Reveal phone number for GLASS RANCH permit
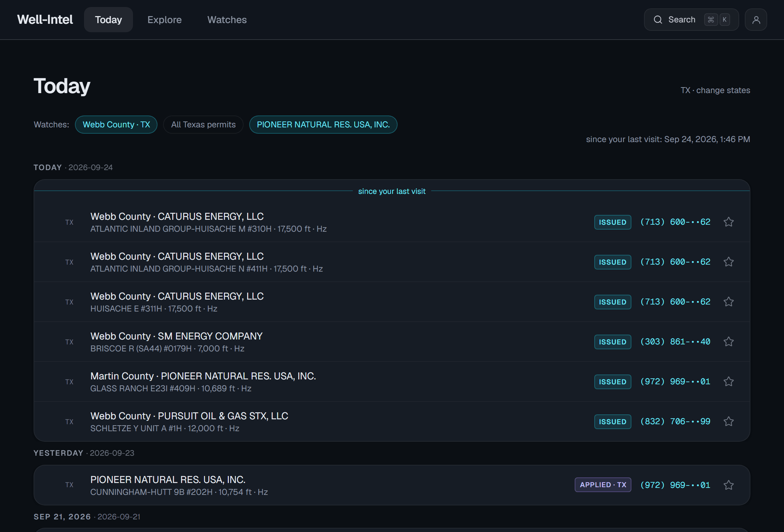784x532 pixels. tap(675, 381)
